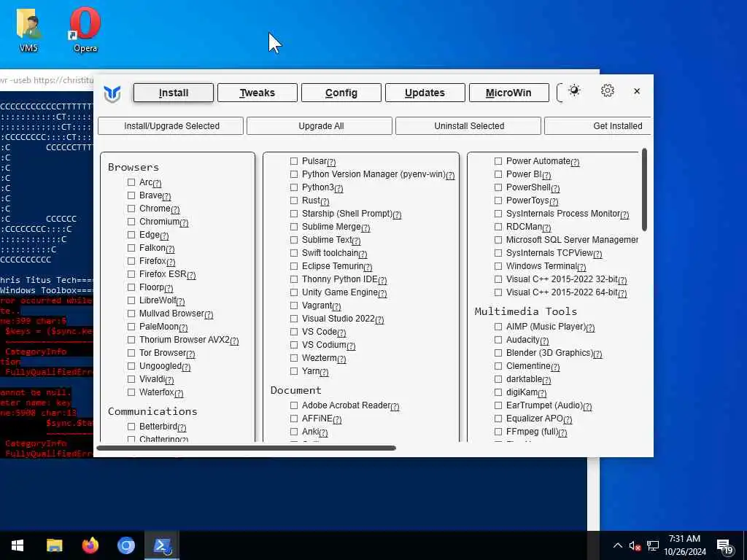Tick the Vivaldi checkbox

coord(131,379)
